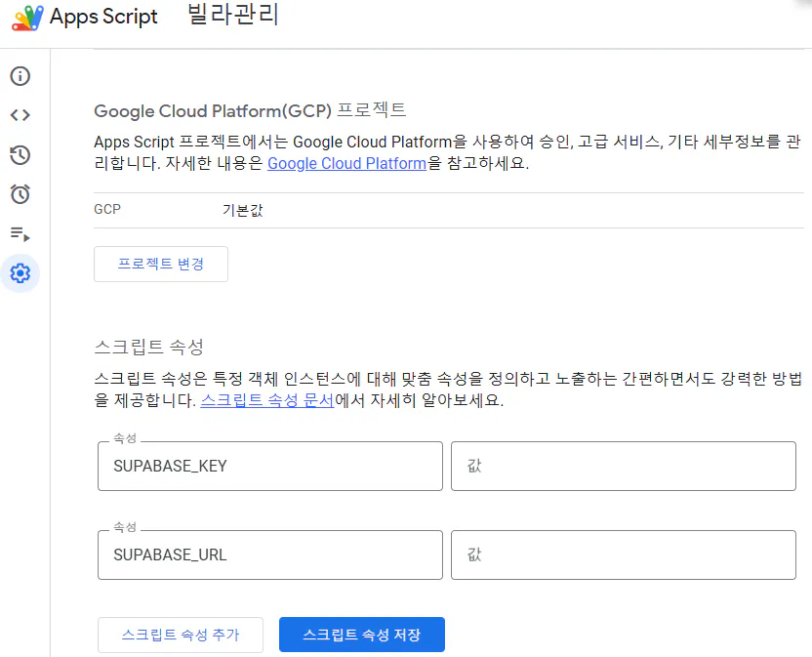Open Triggers alarm clock icon
Image resolution: width=812 pixels, height=657 pixels.
(x=20, y=194)
